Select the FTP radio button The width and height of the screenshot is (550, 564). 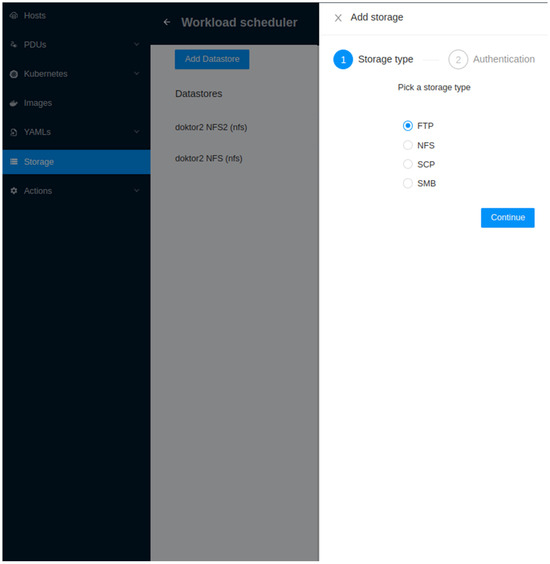[408, 126]
